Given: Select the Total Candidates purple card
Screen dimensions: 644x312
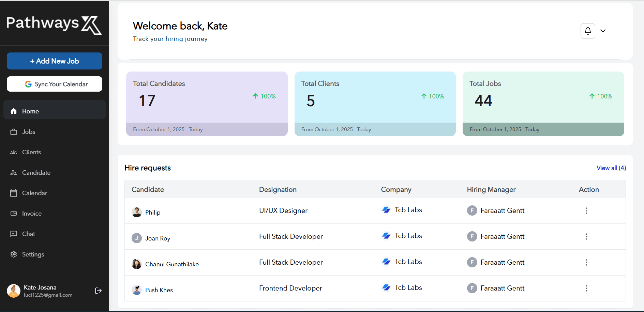Looking at the screenshot, I should point(207,104).
